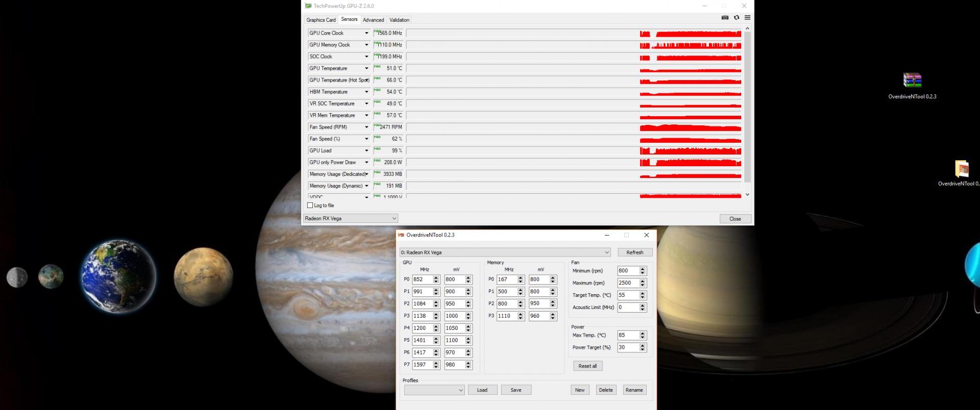Click the GPU only Power Draw value 208.0 W

388,162
